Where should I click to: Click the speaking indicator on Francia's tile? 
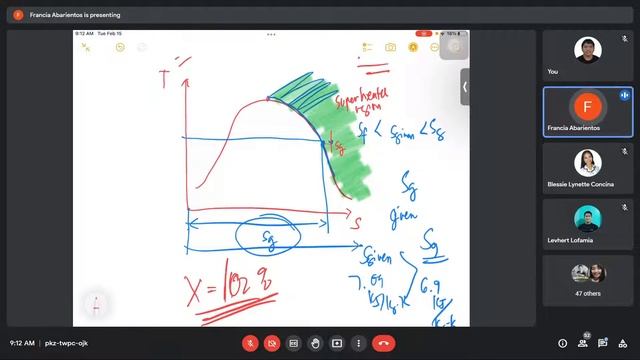(x=624, y=96)
